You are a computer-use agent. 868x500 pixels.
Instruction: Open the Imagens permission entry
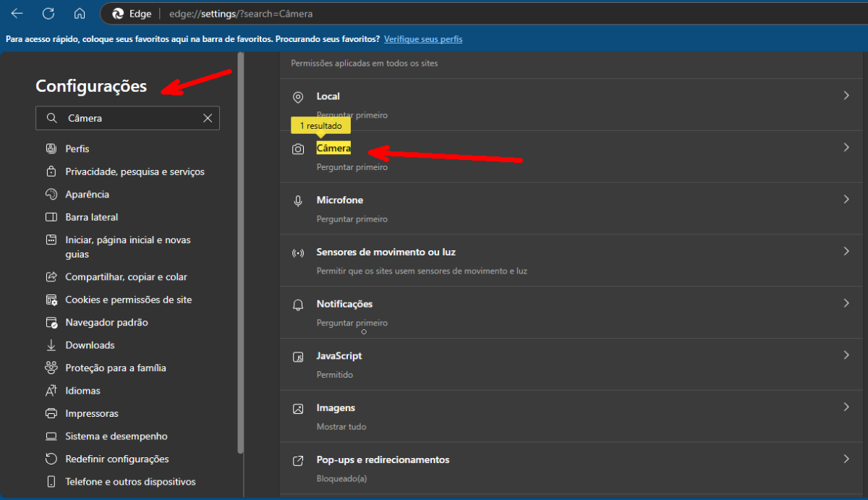pos(336,408)
